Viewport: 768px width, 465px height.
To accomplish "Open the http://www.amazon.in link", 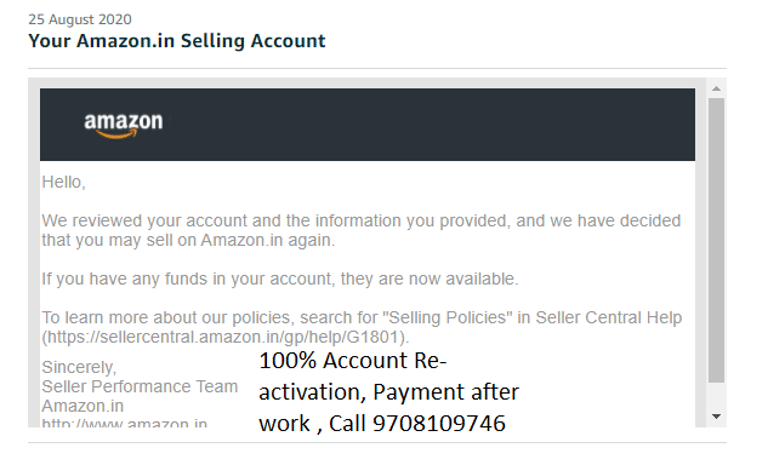I will coord(125,424).
